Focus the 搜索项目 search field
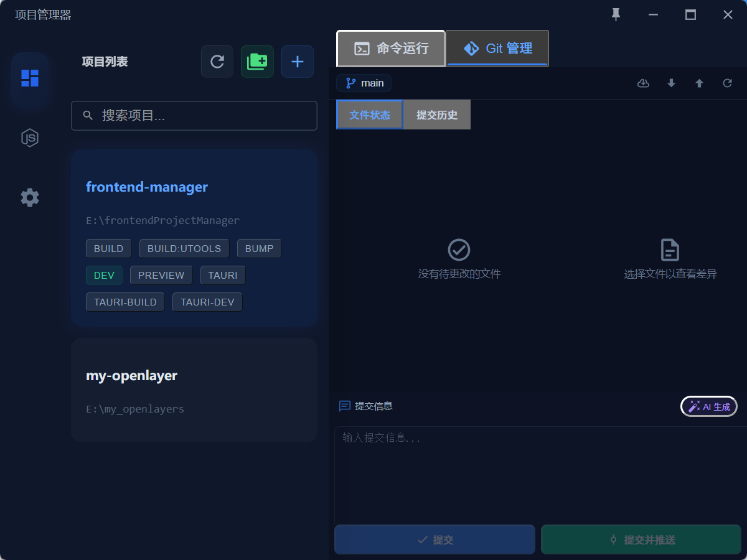The width and height of the screenshot is (747, 560). (x=194, y=116)
